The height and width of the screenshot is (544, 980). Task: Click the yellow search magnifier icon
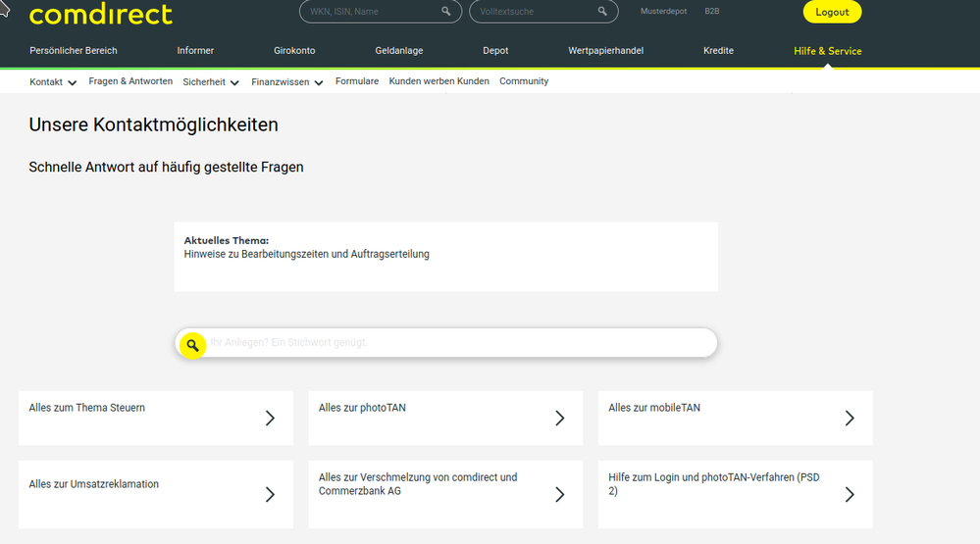[192, 345]
